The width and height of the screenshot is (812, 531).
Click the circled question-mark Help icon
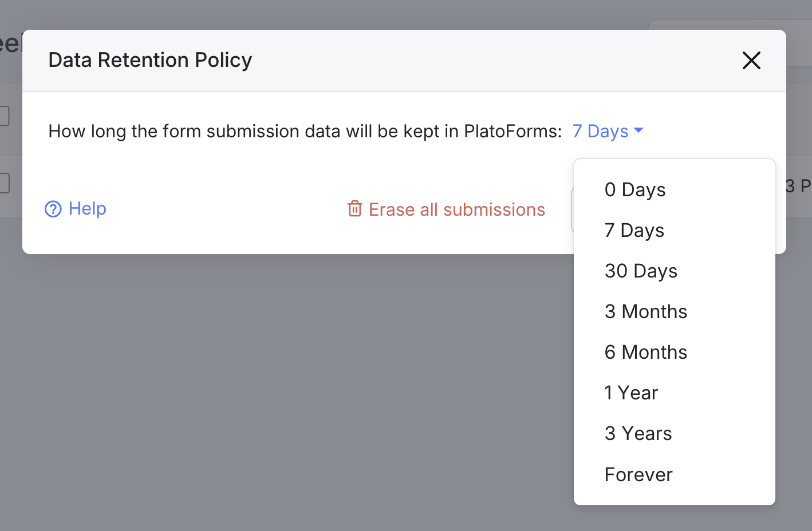(53, 209)
